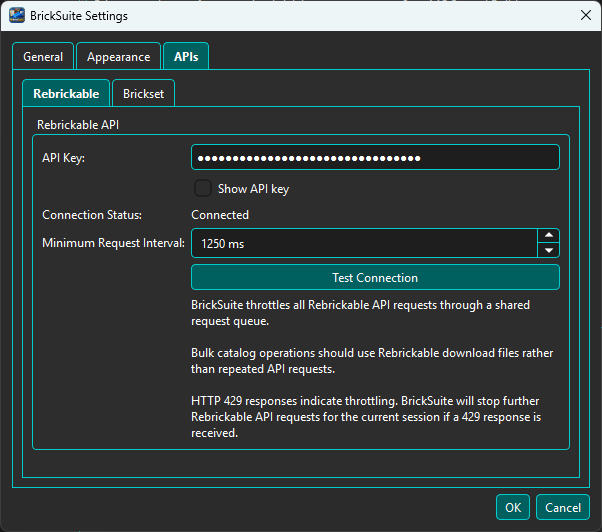
Task: Dismiss the dialog with Cancel
Action: tap(563, 507)
